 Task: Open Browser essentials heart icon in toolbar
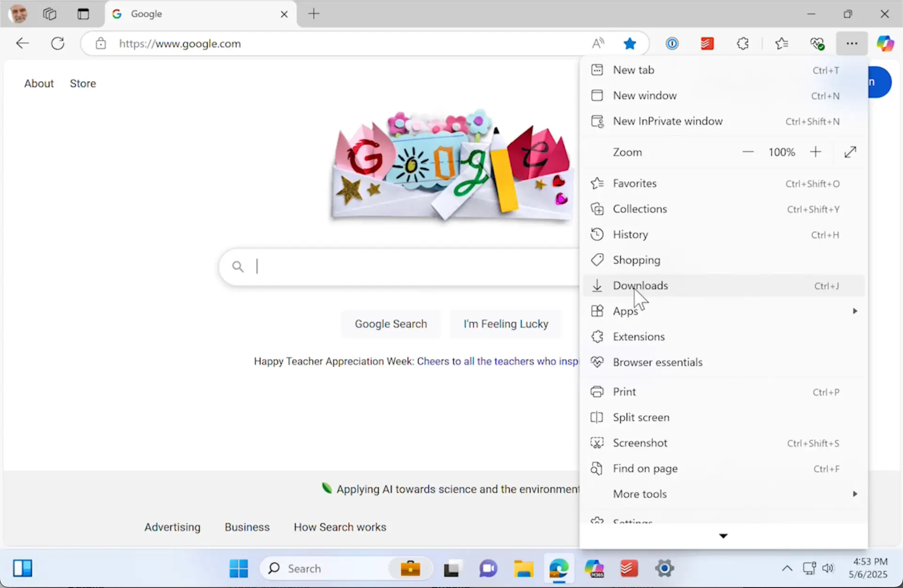817,44
